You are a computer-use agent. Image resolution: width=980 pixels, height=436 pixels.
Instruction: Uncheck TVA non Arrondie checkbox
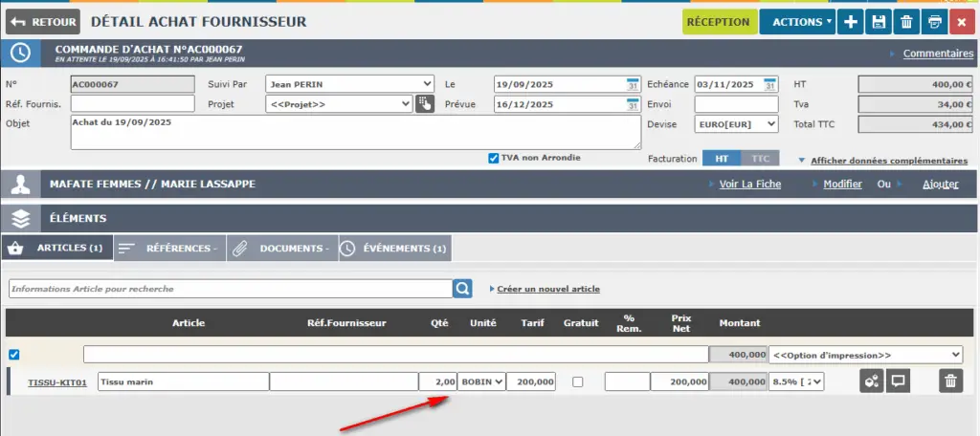[493, 159]
